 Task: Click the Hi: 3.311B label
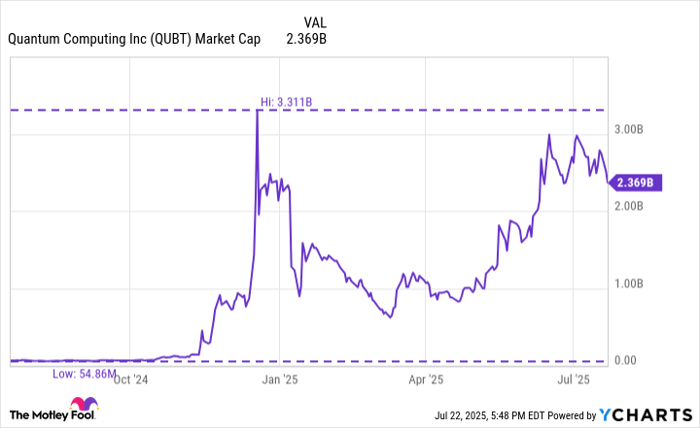(287, 100)
